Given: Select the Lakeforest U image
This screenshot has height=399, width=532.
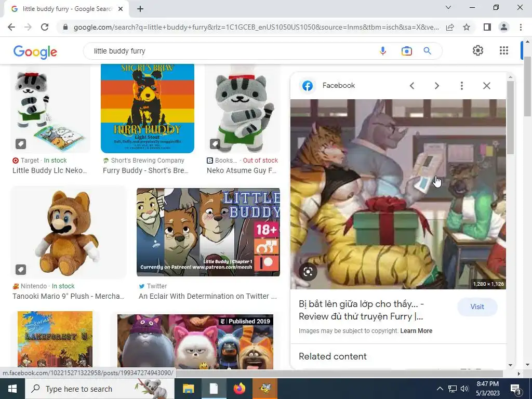Looking at the screenshot, I should 55,340.
